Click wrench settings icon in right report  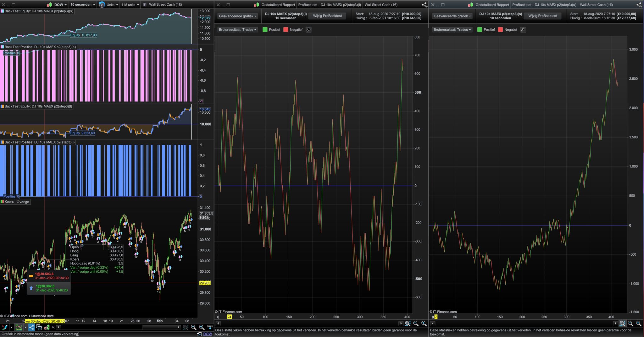[x=523, y=30]
